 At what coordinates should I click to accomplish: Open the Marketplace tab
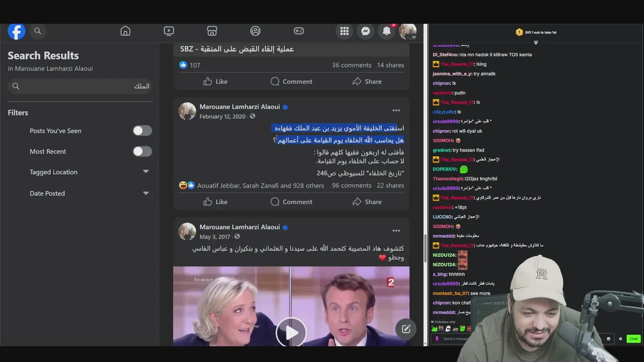(x=212, y=31)
